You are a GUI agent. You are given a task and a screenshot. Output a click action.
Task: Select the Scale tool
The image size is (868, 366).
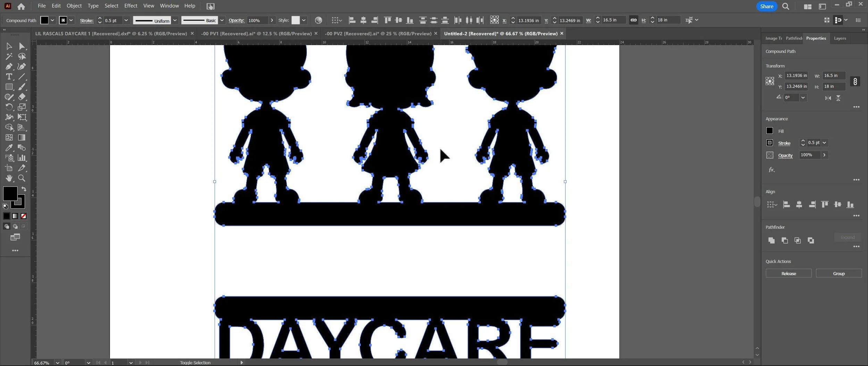(22, 107)
